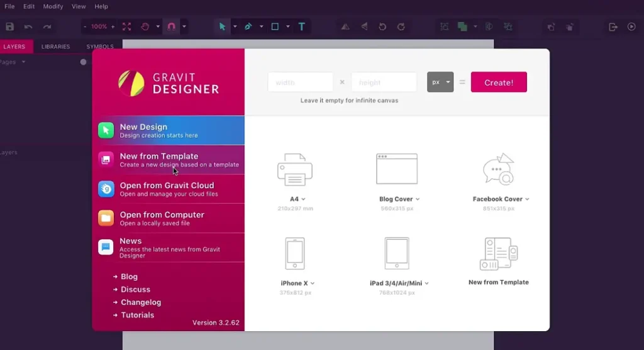Open the Help menu

tap(101, 6)
